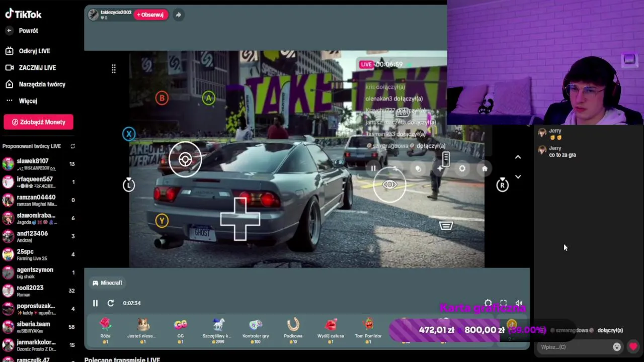This screenshot has width=644, height=362.
Task: Tap the in-game overlay pause button
Action: point(373,168)
